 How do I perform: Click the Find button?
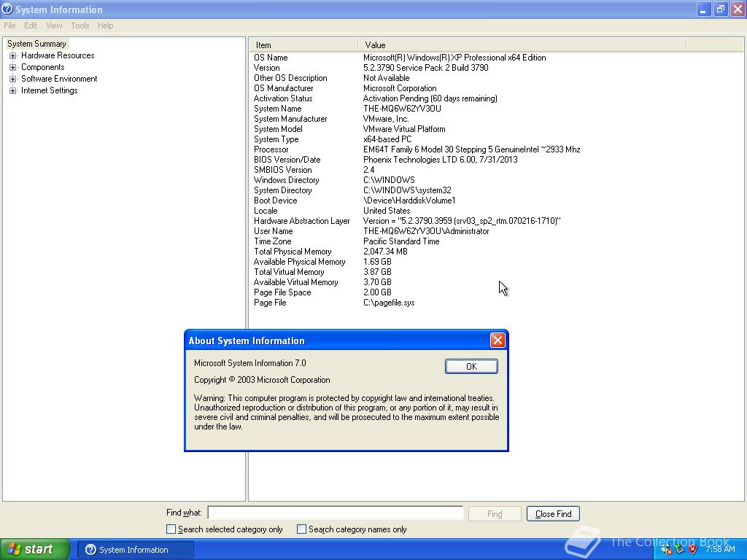pyautogui.click(x=495, y=514)
